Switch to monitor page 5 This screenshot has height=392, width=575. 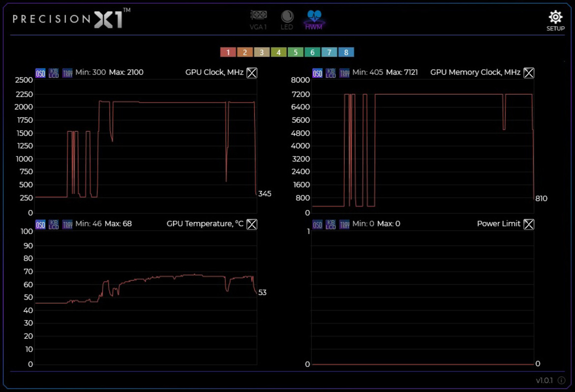(x=296, y=52)
